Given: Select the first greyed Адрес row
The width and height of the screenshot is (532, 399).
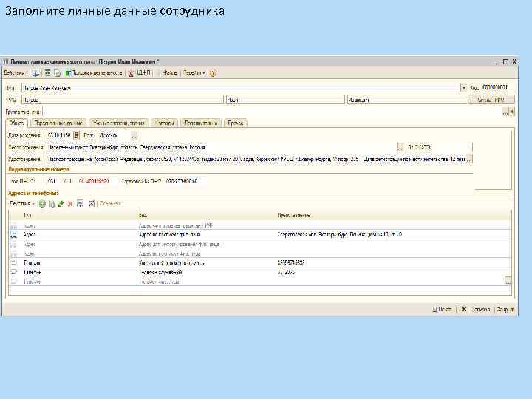Looking at the screenshot, I should tap(260, 225).
